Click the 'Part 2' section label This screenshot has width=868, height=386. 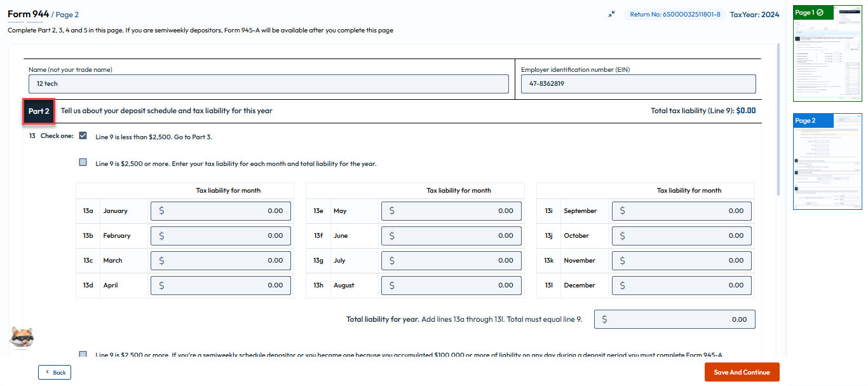39,111
